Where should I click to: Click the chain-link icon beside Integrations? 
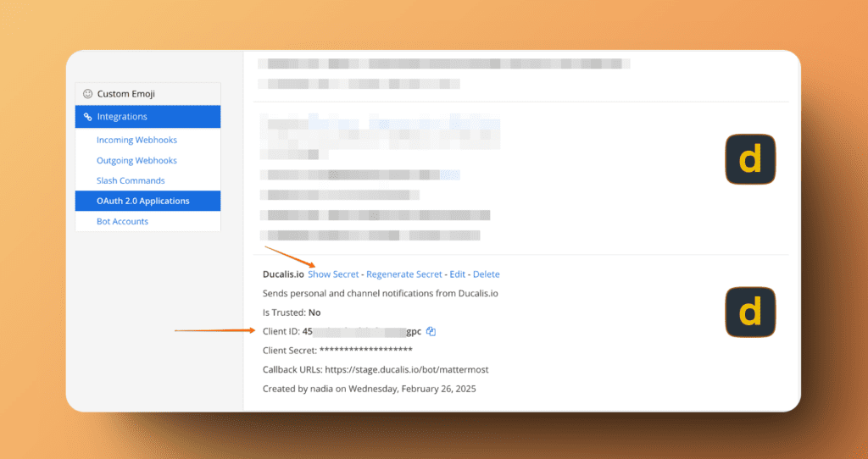coord(87,117)
